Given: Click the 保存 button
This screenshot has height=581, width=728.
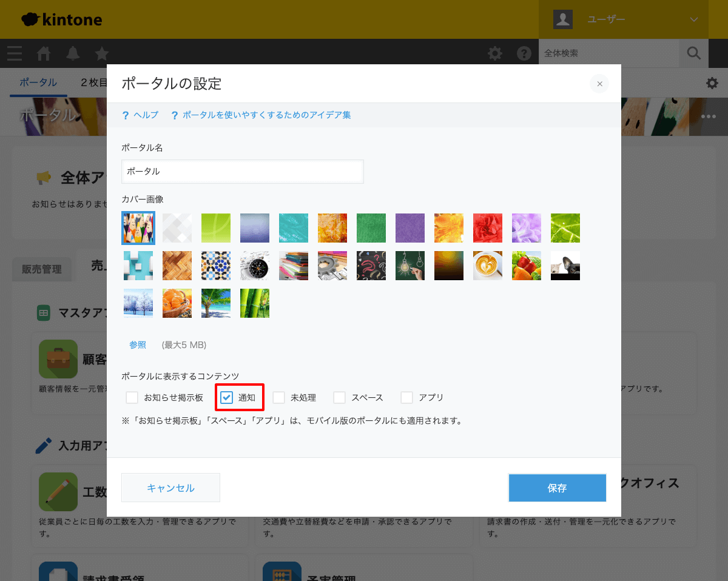Looking at the screenshot, I should [x=556, y=488].
